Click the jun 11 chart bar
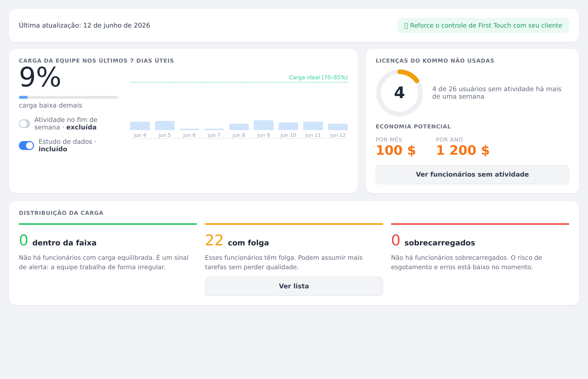The image size is (588, 379). point(313,126)
